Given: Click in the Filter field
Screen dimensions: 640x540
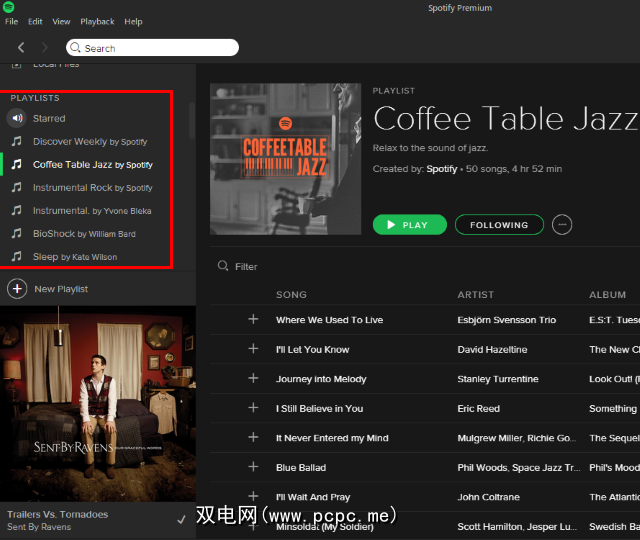Looking at the screenshot, I should [246, 267].
